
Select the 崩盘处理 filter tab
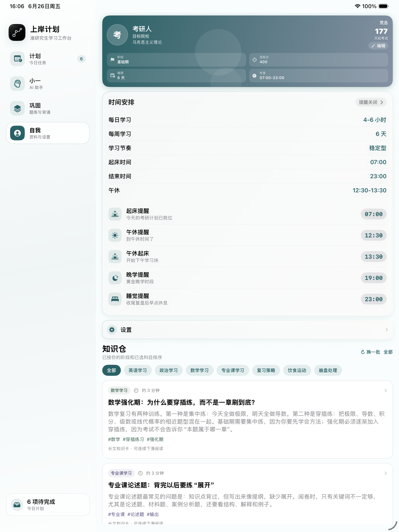[x=328, y=370]
